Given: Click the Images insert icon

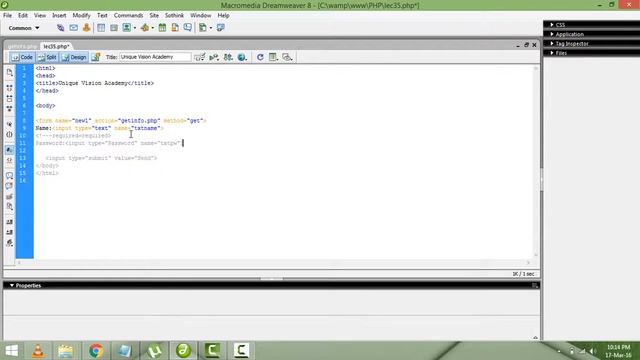Looking at the screenshot, I should [x=127, y=28].
